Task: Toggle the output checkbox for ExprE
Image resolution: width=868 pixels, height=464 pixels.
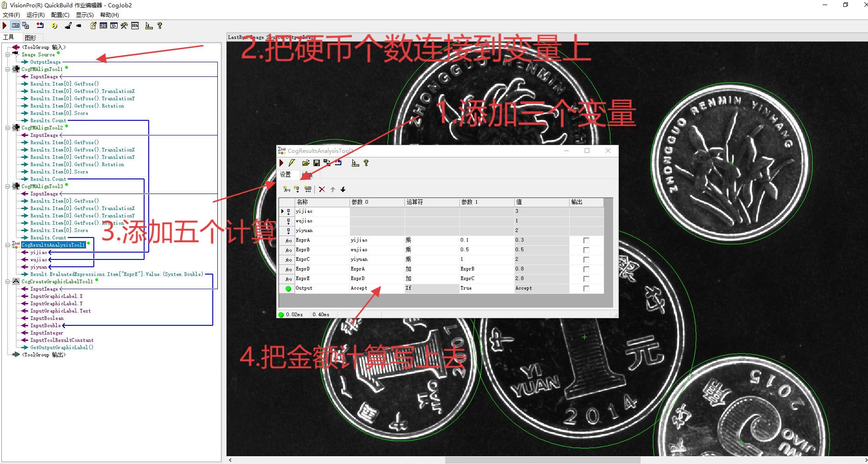Action: point(586,279)
